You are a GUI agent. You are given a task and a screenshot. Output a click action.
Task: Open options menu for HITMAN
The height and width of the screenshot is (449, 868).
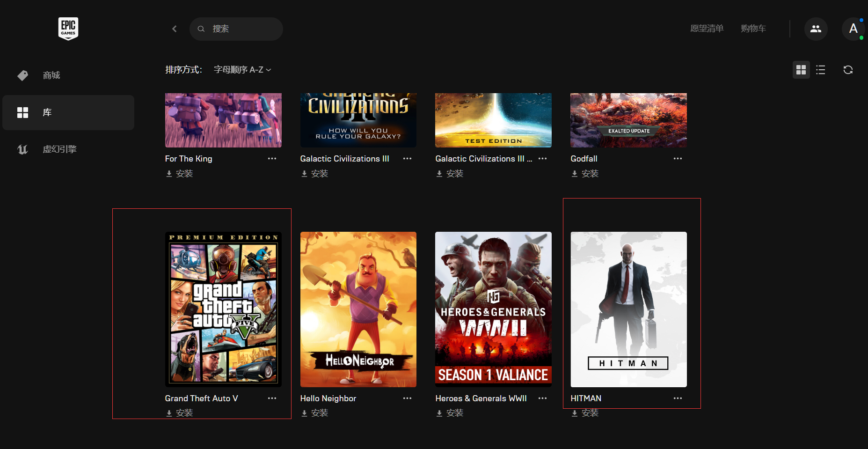(678, 398)
